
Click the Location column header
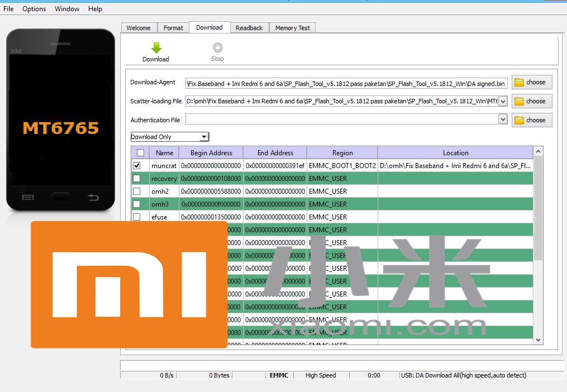pyautogui.click(x=456, y=152)
